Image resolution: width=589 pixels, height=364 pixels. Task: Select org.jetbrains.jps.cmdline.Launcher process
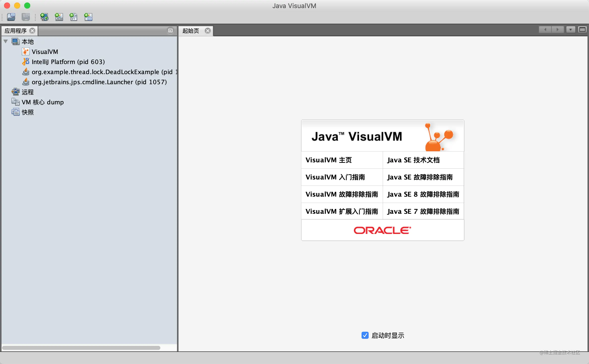point(99,82)
